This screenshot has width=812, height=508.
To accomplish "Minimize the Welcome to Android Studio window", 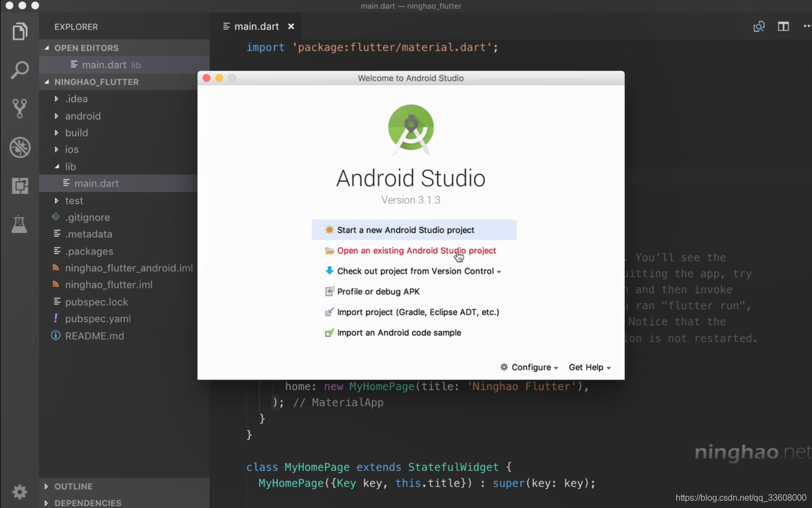I will [219, 78].
